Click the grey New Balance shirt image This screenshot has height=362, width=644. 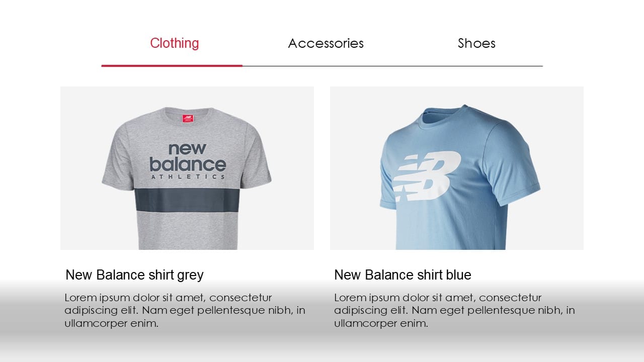(x=187, y=168)
